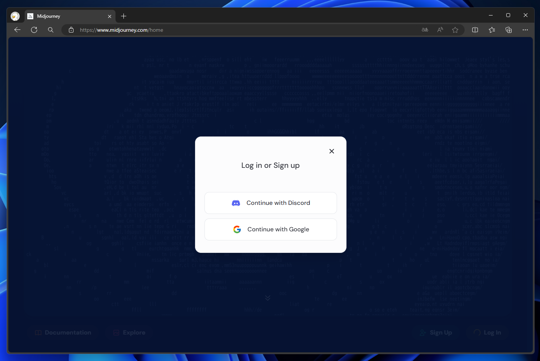Go back in browser history
The image size is (540, 361).
[x=17, y=30]
